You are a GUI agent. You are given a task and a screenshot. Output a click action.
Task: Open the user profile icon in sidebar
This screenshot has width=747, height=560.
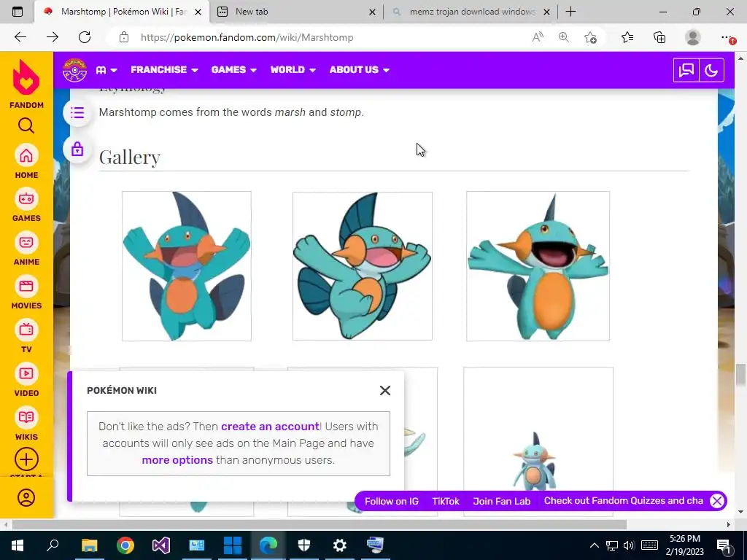pos(26,497)
